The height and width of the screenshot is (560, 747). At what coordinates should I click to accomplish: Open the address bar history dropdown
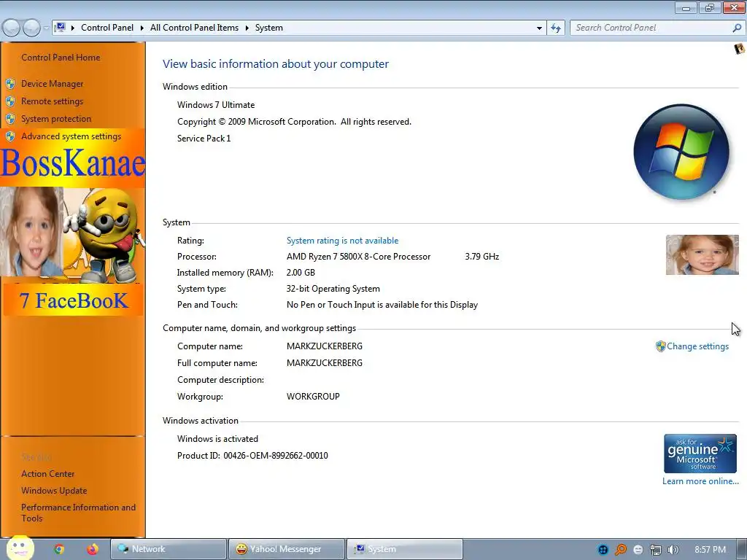pos(539,28)
